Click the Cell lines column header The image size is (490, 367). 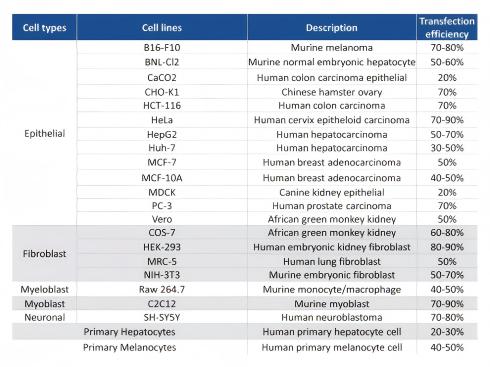point(162,27)
